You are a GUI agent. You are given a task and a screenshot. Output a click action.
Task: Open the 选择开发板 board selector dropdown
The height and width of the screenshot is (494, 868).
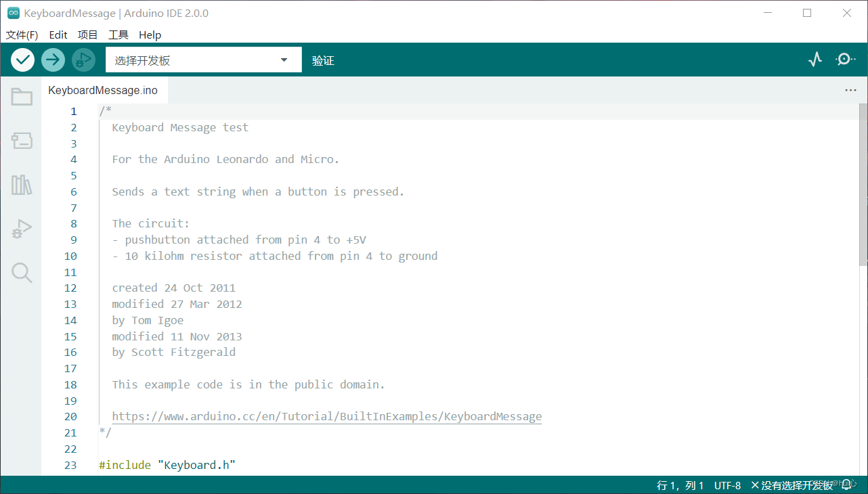(x=204, y=60)
